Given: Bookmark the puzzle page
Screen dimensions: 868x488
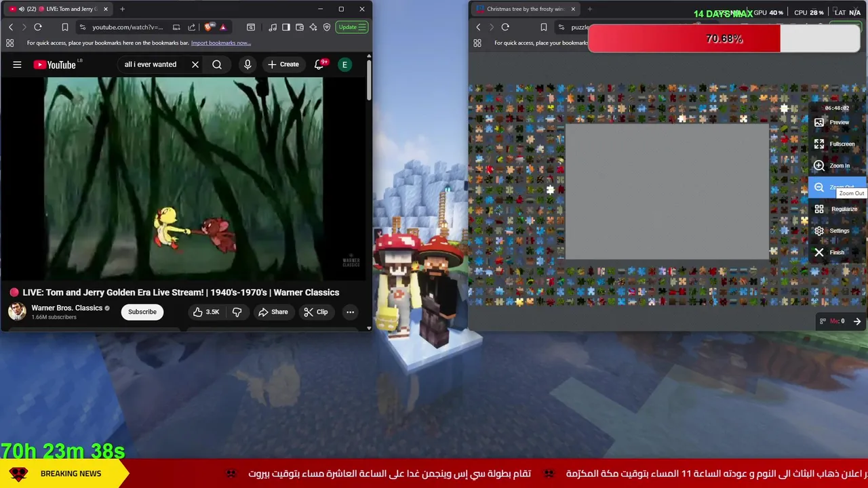Looking at the screenshot, I should coord(543,27).
